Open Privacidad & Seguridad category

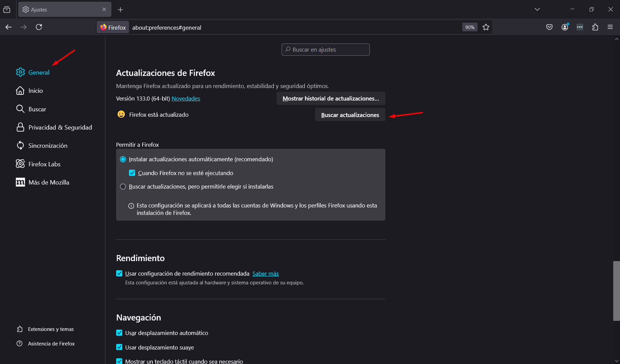54,127
